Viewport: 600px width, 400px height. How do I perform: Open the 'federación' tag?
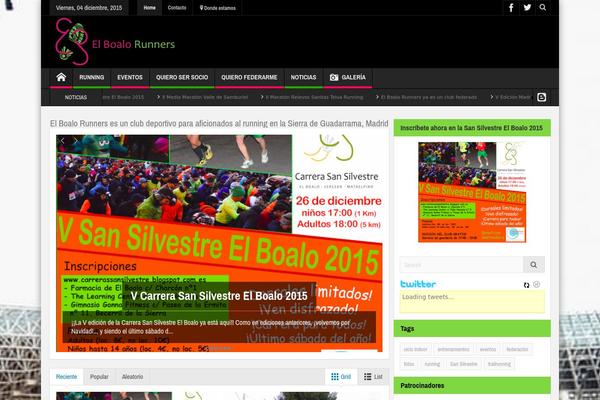[517, 349]
